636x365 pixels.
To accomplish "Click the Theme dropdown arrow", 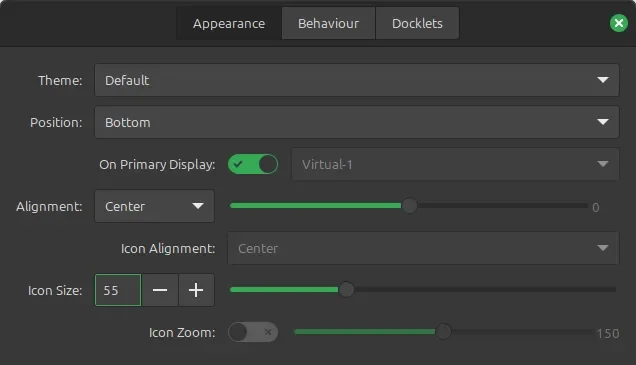I will [x=603, y=80].
